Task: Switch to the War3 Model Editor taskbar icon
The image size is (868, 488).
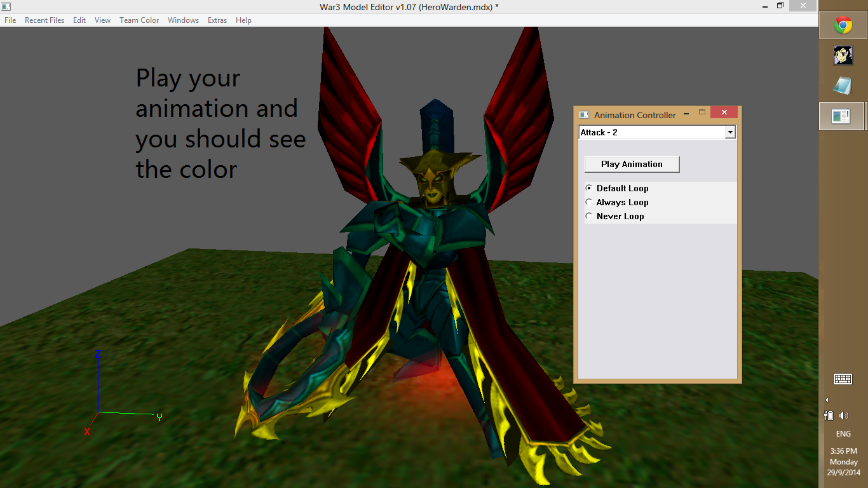Action: click(x=842, y=116)
